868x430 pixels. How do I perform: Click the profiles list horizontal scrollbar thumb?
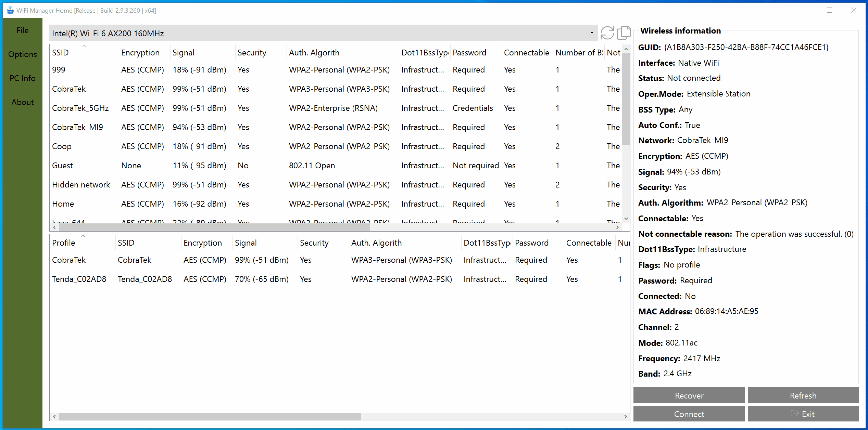(210, 417)
